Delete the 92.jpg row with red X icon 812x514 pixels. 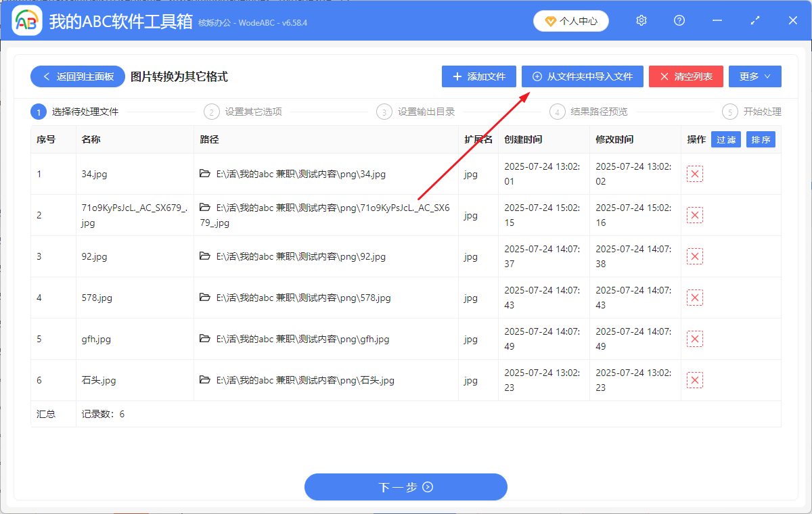pyautogui.click(x=695, y=256)
